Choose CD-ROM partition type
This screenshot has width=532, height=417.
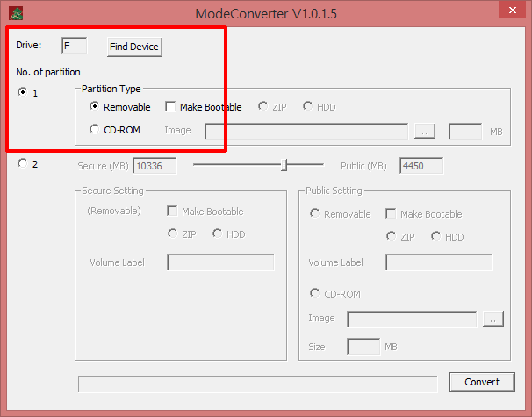pyautogui.click(x=95, y=130)
